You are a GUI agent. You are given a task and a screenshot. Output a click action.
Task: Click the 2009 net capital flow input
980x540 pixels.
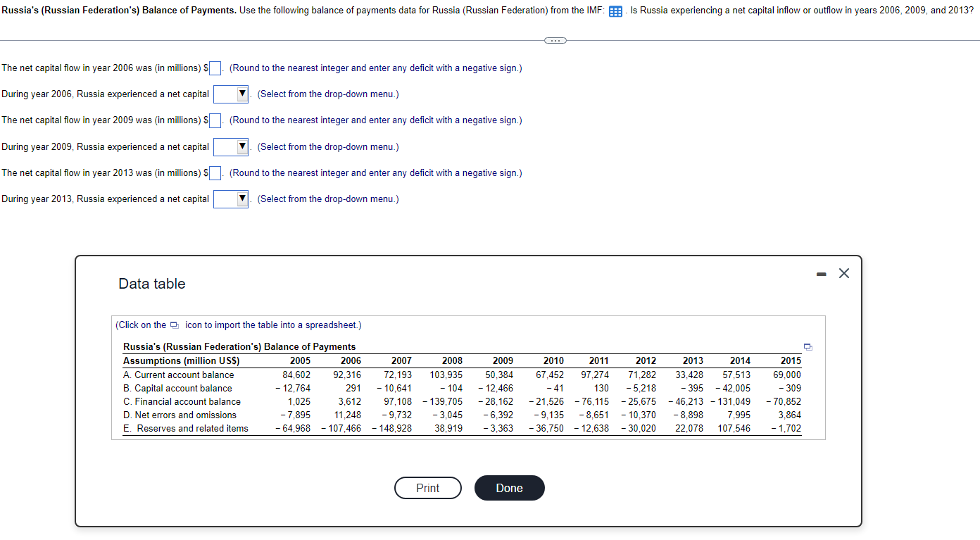[216, 120]
